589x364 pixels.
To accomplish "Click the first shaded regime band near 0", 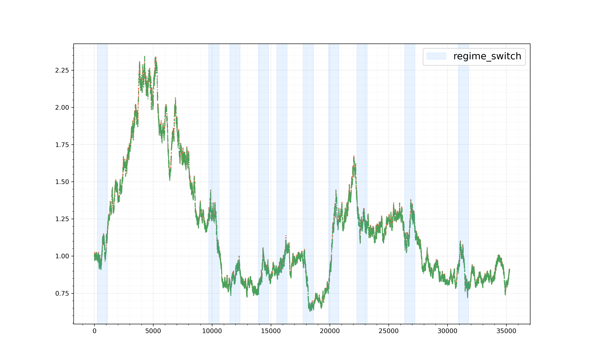I will click(x=102, y=184).
